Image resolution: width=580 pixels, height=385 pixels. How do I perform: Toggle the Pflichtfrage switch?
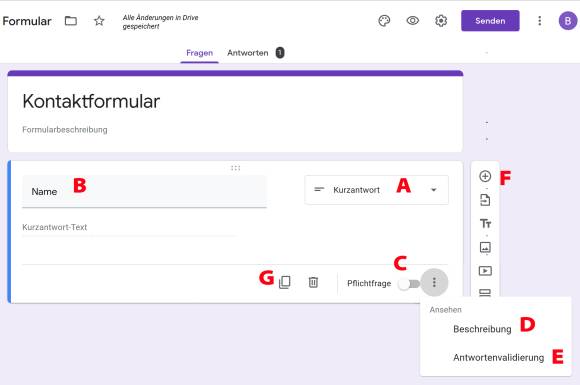[x=409, y=284]
